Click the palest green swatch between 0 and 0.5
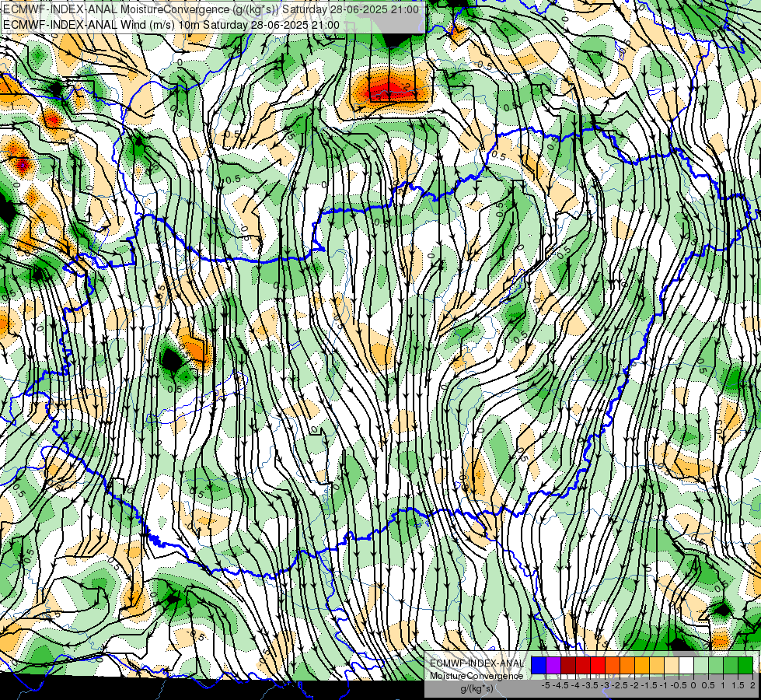Image resolution: width=761 pixels, height=700 pixels. pos(701,665)
